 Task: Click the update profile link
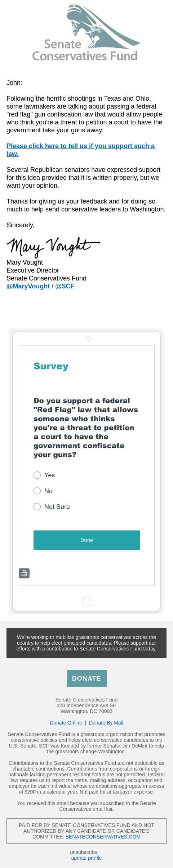[x=86, y=858]
